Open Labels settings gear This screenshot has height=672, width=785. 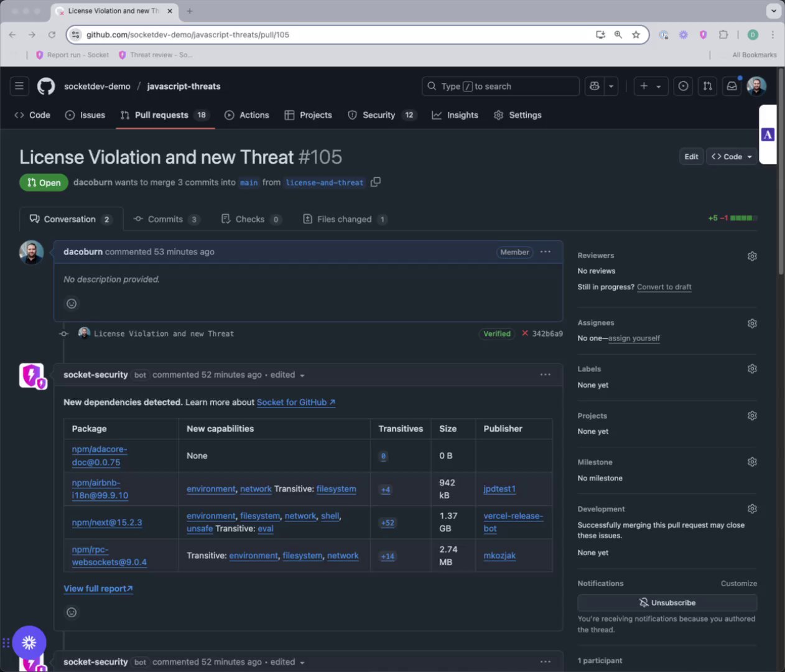click(x=752, y=369)
